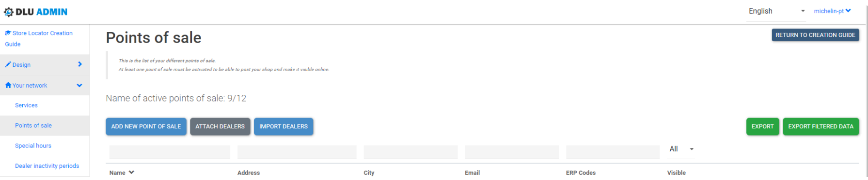Select Special hours menu item
The width and height of the screenshot is (868, 180).
pyautogui.click(x=33, y=146)
